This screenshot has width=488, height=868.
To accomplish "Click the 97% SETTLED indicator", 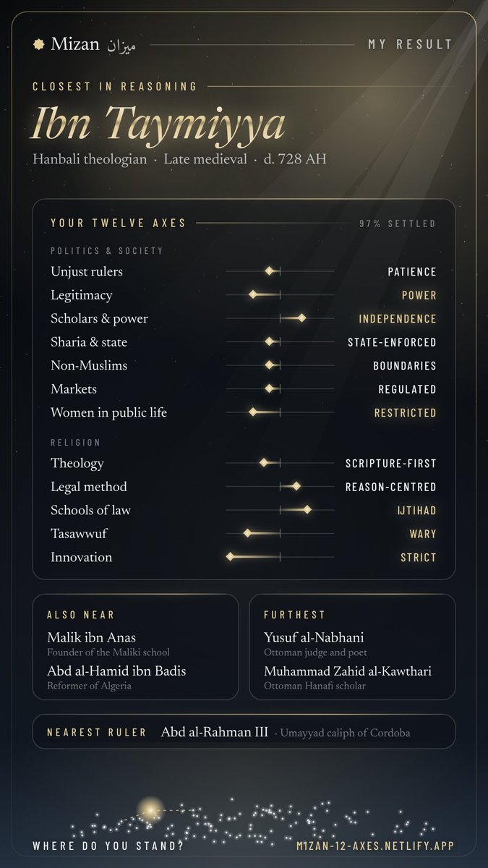I will point(398,224).
